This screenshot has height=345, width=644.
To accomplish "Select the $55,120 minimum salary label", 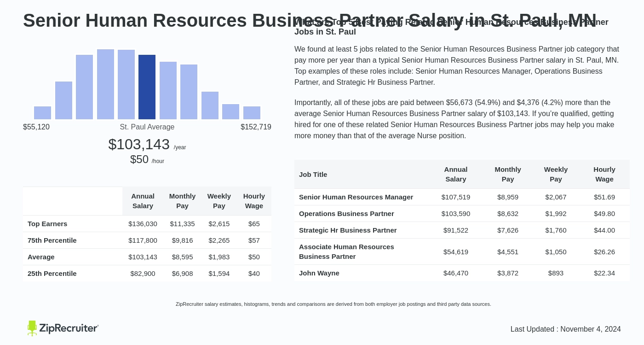I will [36, 127].
